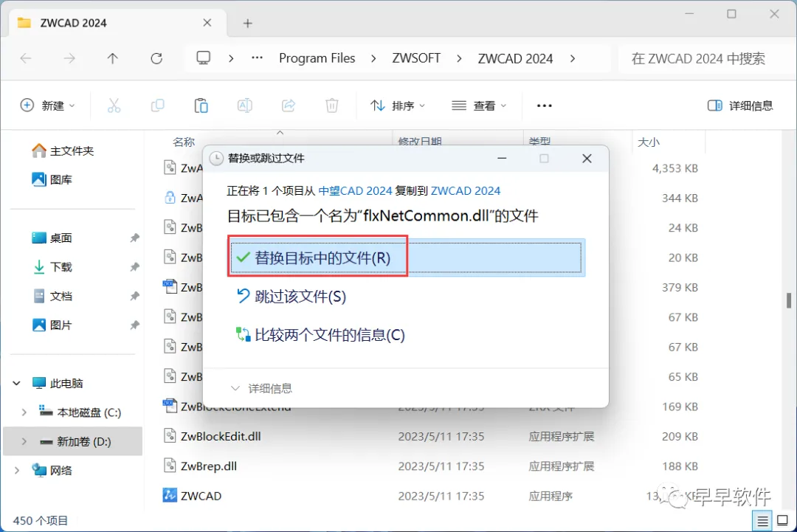Viewport: 797px width, 532px height.
Task: Select 比较两个文件的信息(C)
Action: click(x=321, y=335)
